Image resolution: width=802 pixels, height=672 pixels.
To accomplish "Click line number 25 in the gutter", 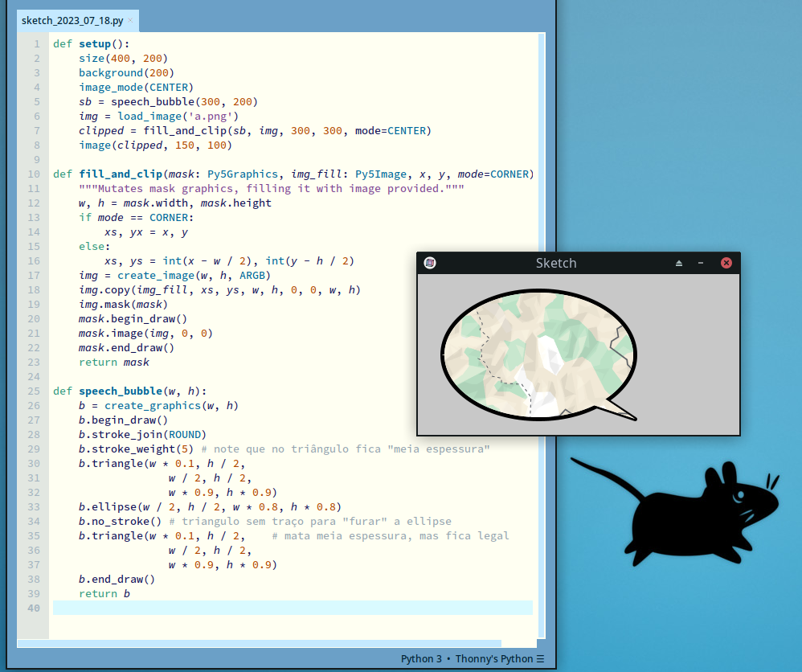I will click(x=34, y=391).
